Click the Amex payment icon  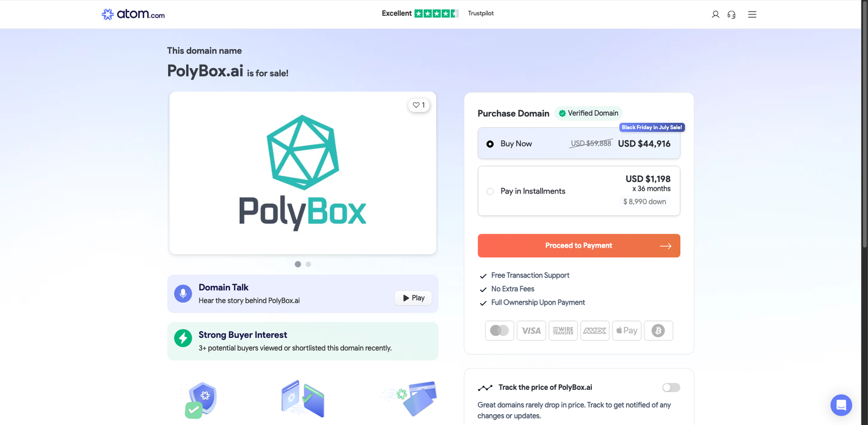pos(595,331)
